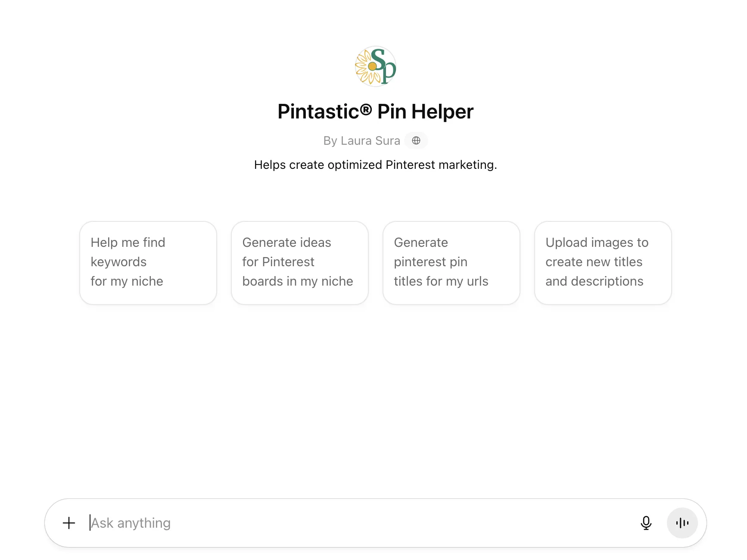Click the description text about Pinterest marketing
This screenshot has width=747, height=560.
click(375, 165)
